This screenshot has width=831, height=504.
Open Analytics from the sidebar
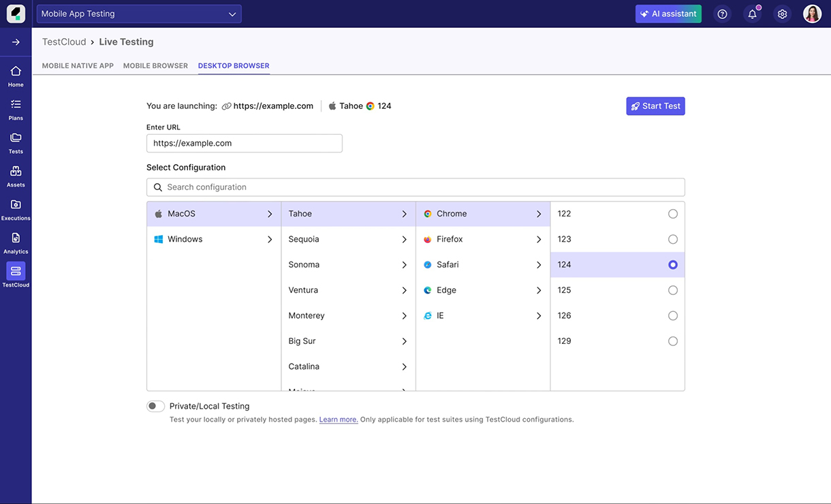[x=16, y=242]
